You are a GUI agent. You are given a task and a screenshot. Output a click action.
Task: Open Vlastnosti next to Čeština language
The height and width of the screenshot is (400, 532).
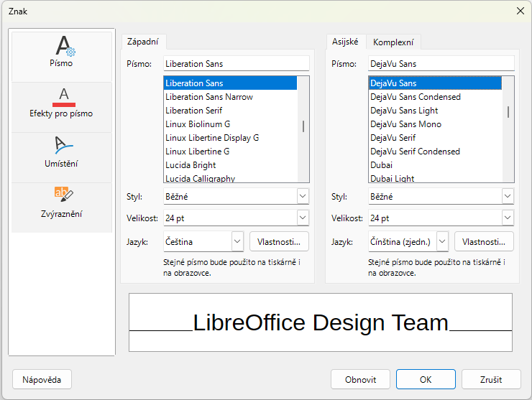pos(279,241)
